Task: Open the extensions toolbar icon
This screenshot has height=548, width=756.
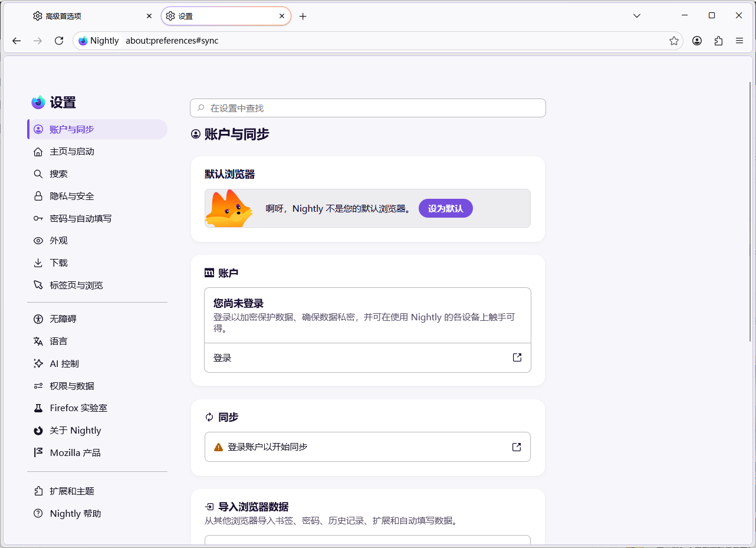Action: pos(718,41)
